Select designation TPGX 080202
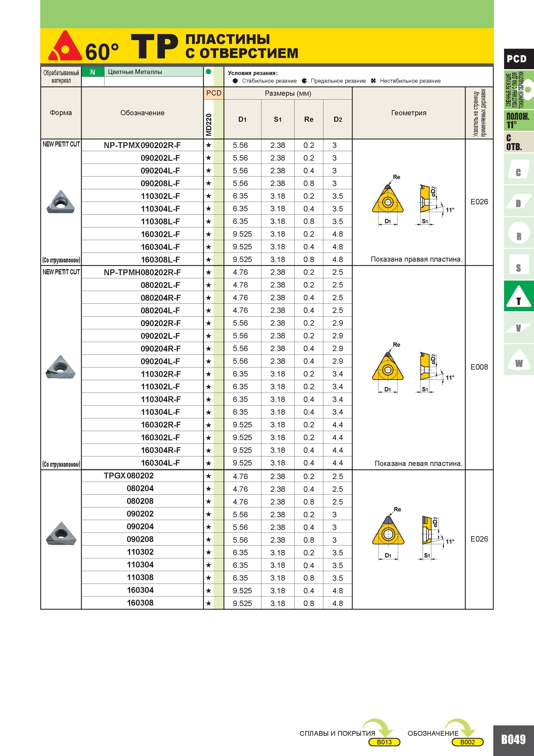This screenshot has width=534, height=756. (x=129, y=476)
